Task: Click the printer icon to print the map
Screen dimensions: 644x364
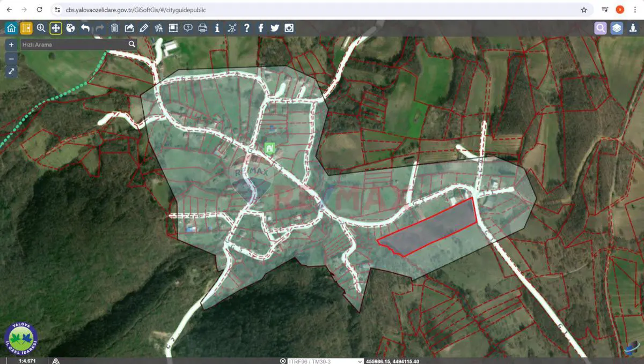Action: click(202, 28)
